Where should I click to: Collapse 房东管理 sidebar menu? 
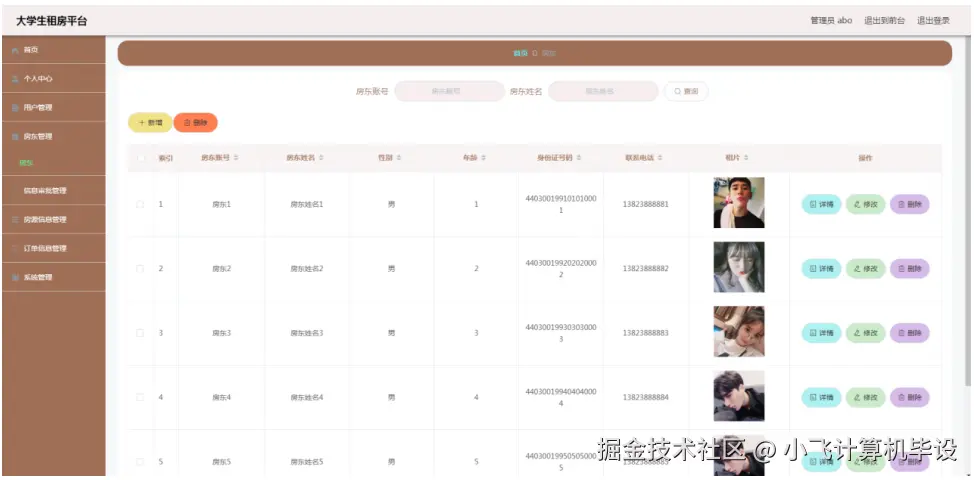(x=53, y=137)
